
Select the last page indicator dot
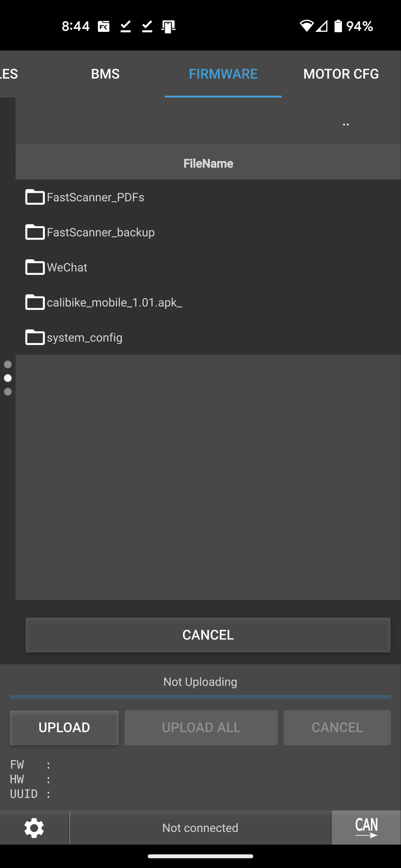pyautogui.click(x=8, y=392)
